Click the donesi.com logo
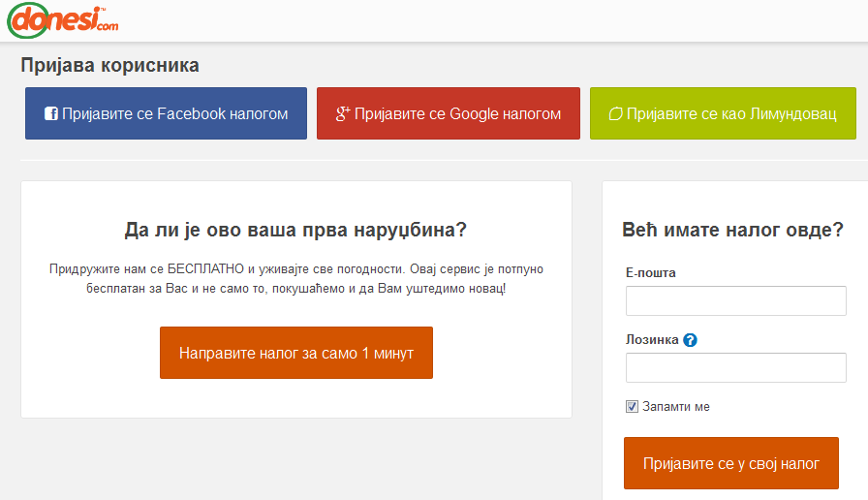 pyautogui.click(x=63, y=20)
